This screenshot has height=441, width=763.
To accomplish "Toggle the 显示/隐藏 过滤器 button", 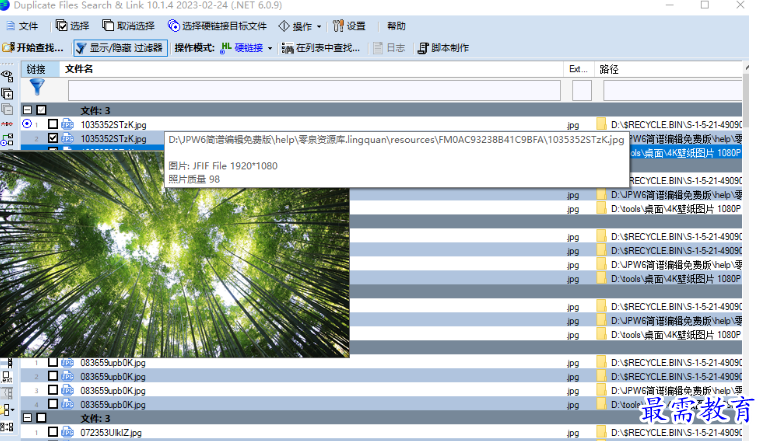I will [120, 48].
